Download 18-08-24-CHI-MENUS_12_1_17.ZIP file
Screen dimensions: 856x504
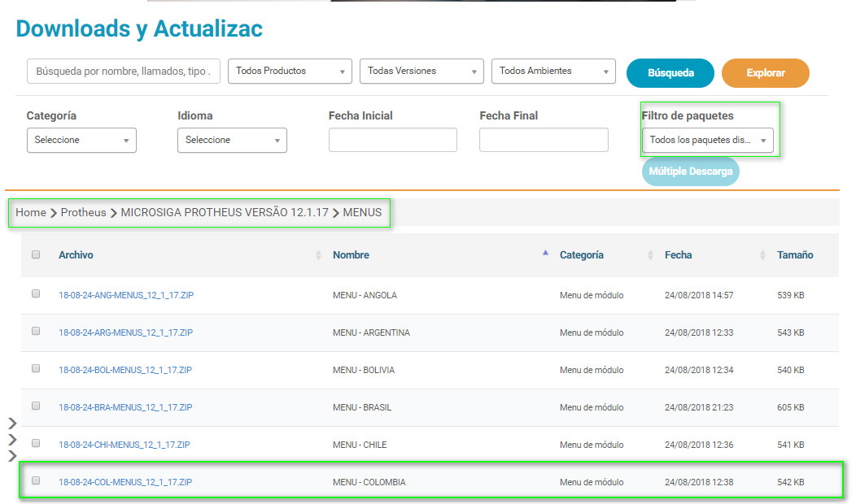pos(124,445)
